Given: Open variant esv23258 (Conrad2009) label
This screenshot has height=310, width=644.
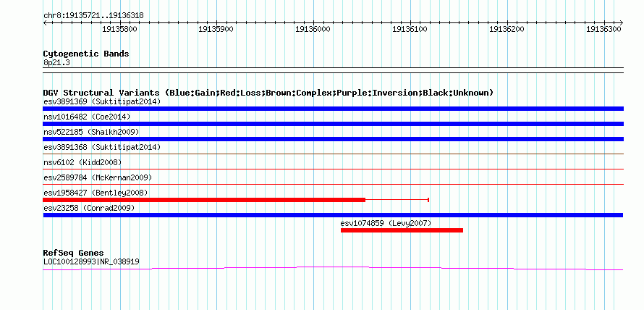Looking at the screenshot, I should (89, 208).
